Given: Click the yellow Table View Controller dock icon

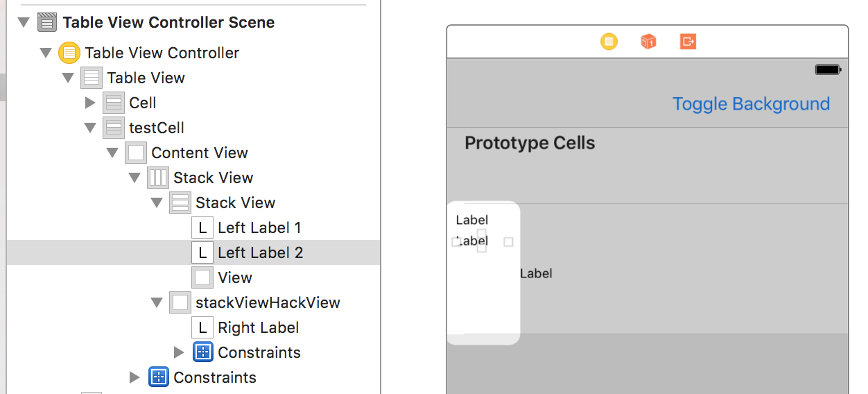Looking at the screenshot, I should coord(609,42).
